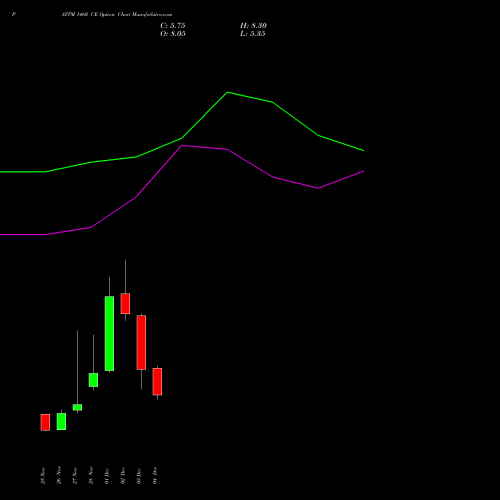Select the tall red candlestick for 03 Dec

coord(141,342)
